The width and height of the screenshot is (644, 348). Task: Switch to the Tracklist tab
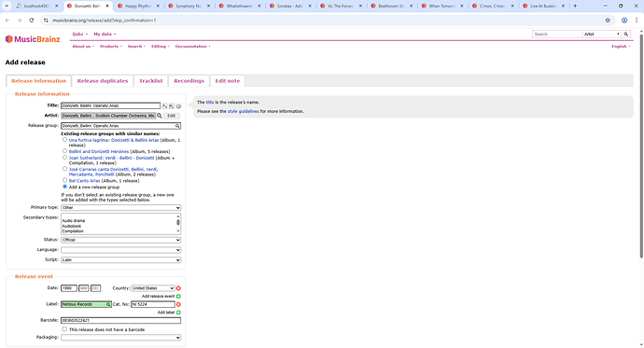(150, 81)
